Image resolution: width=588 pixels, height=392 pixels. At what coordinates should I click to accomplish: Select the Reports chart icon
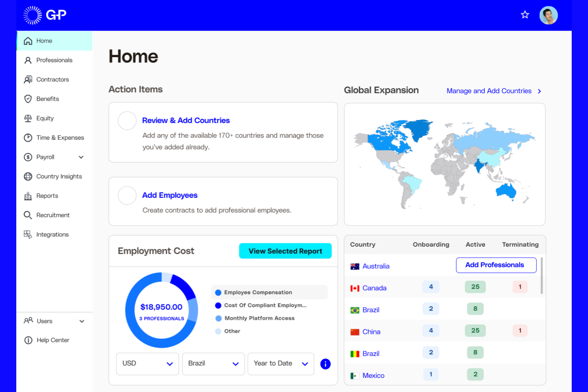pyautogui.click(x=28, y=195)
